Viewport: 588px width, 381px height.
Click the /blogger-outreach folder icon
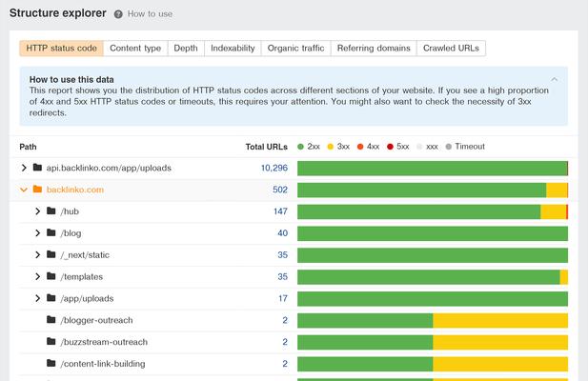[51, 319]
